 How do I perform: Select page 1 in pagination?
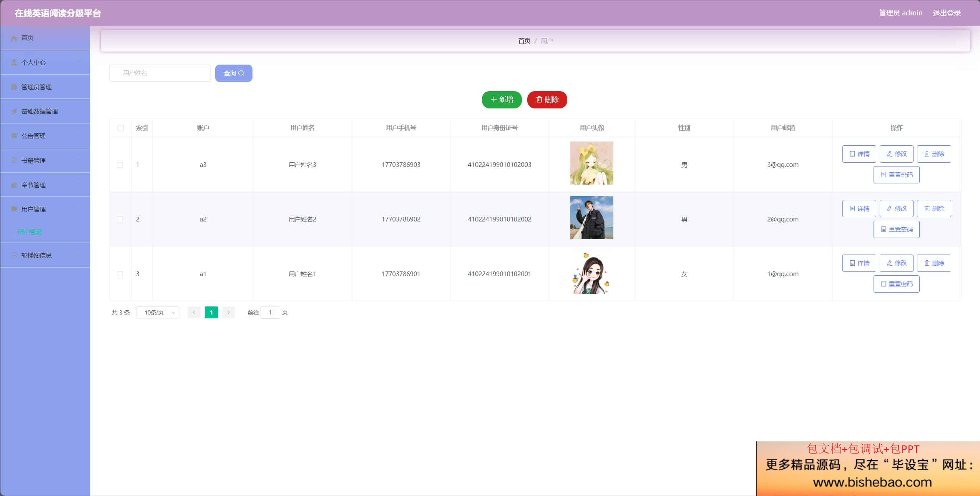coord(211,313)
